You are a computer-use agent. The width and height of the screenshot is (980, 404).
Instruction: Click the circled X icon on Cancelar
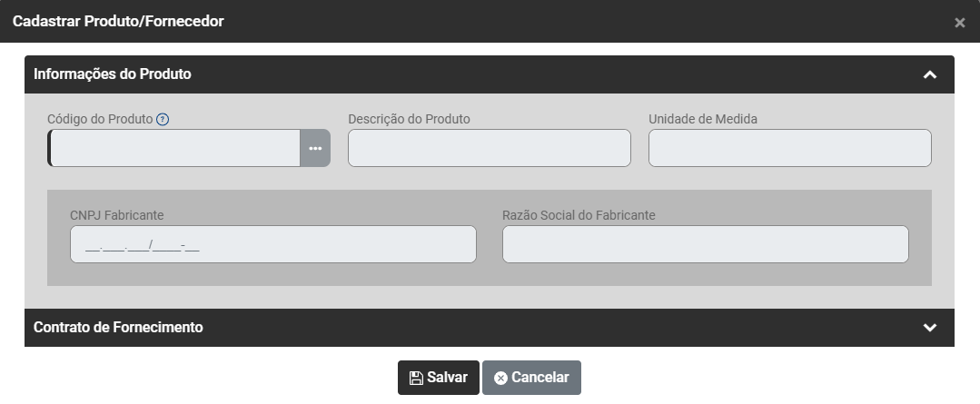(500, 378)
